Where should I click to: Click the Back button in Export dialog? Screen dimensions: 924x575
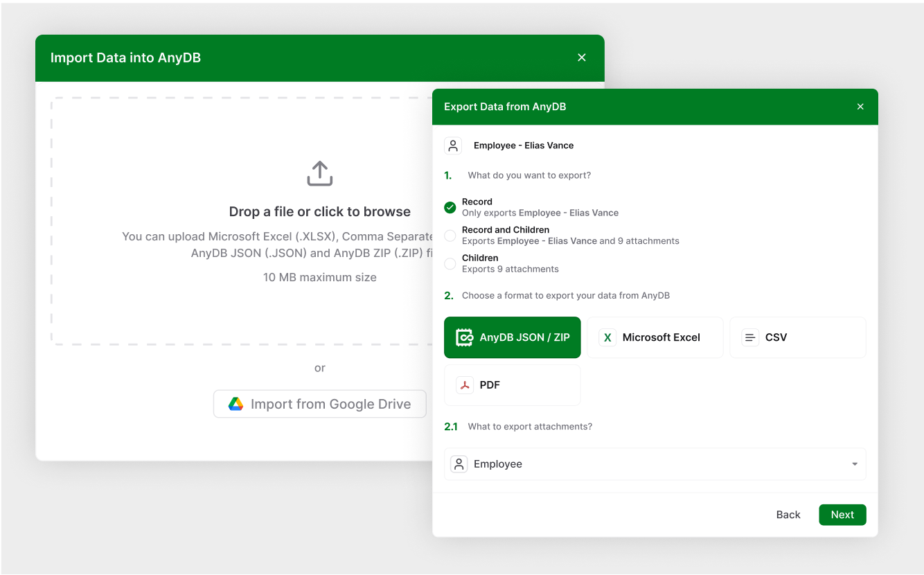point(788,515)
